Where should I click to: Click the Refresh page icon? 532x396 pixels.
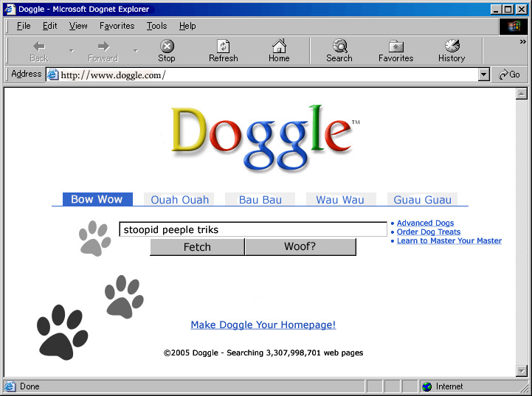click(x=223, y=46)
